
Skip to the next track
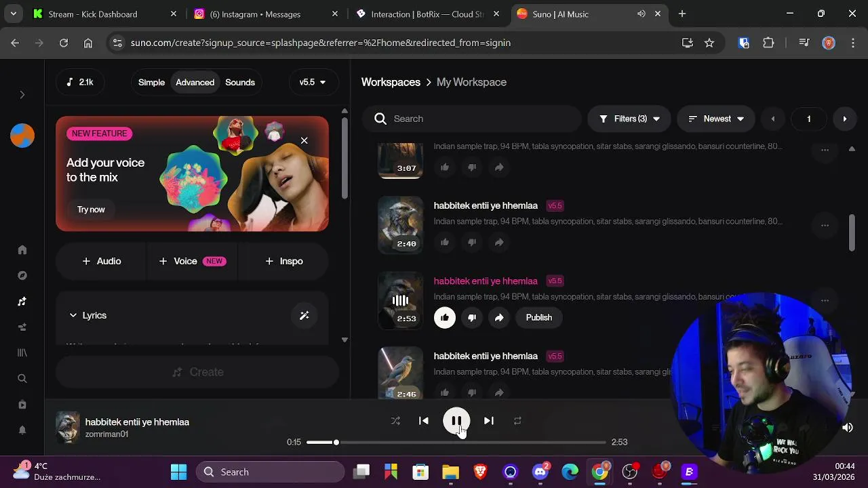tap(488, 421)
